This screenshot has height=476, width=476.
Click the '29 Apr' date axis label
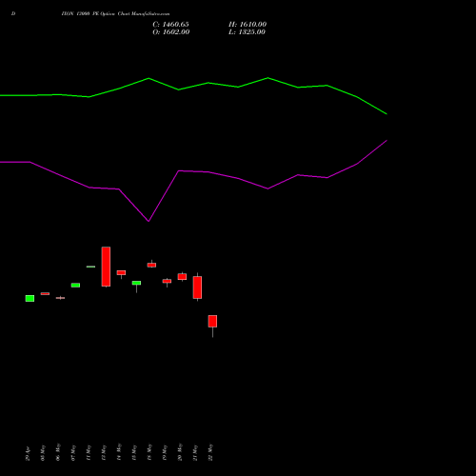pos(28,454)
